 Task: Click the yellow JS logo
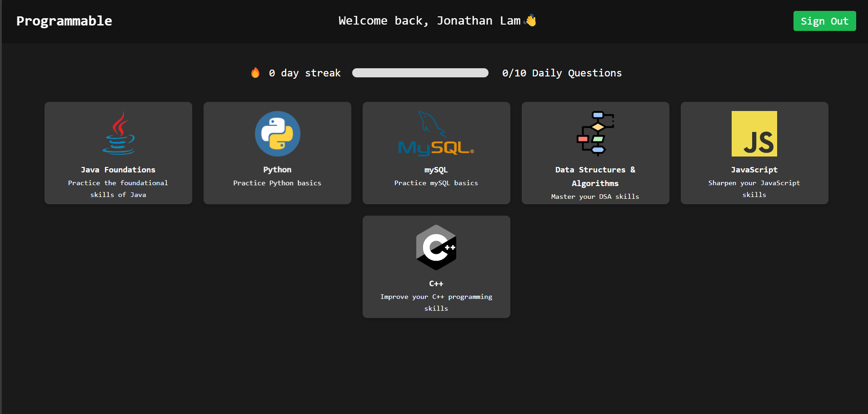click(x=754, y=134)
